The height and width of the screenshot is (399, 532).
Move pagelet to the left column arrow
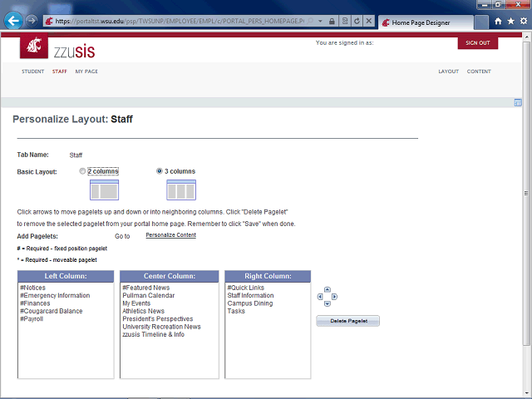click(321, 297)
